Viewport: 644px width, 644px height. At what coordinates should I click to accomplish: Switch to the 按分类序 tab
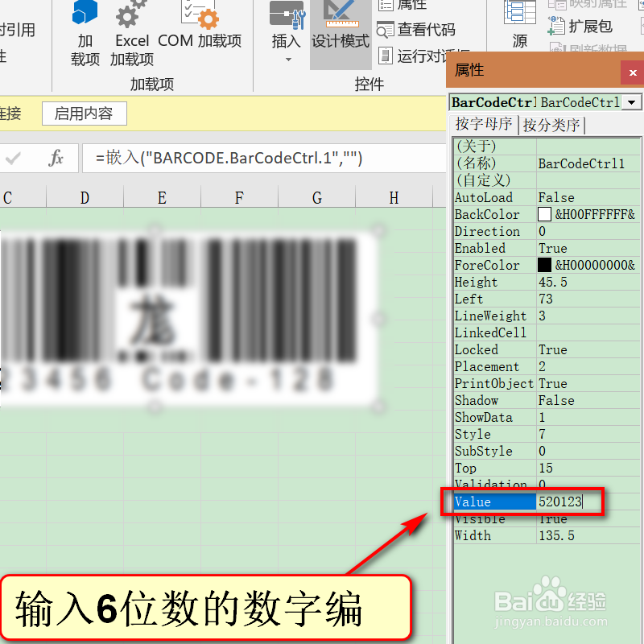551,125
